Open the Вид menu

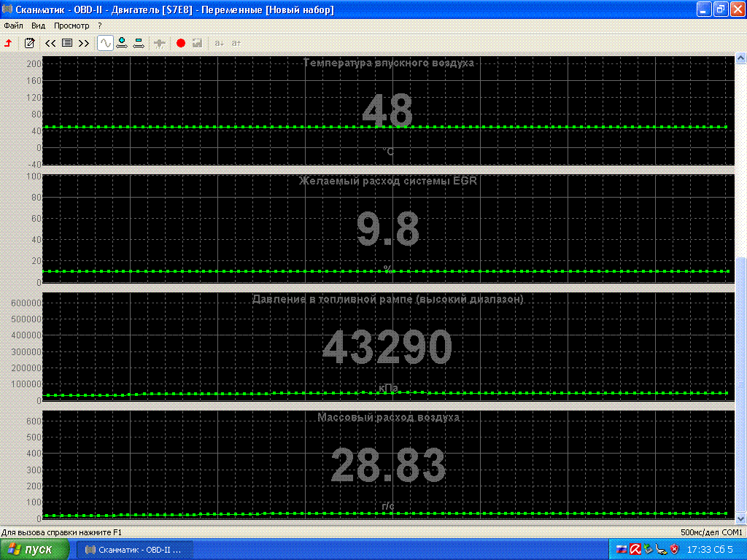tap(39, 26)
